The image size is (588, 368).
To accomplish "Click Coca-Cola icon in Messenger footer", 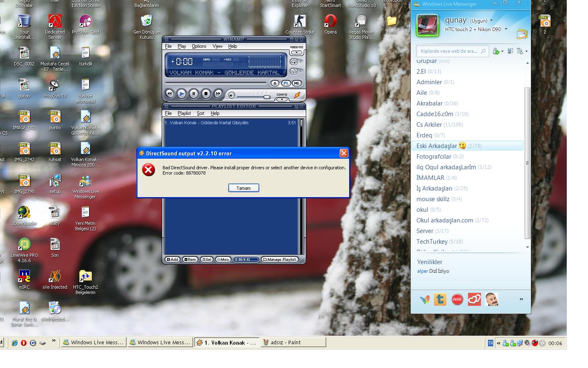I will pos(457,300).
